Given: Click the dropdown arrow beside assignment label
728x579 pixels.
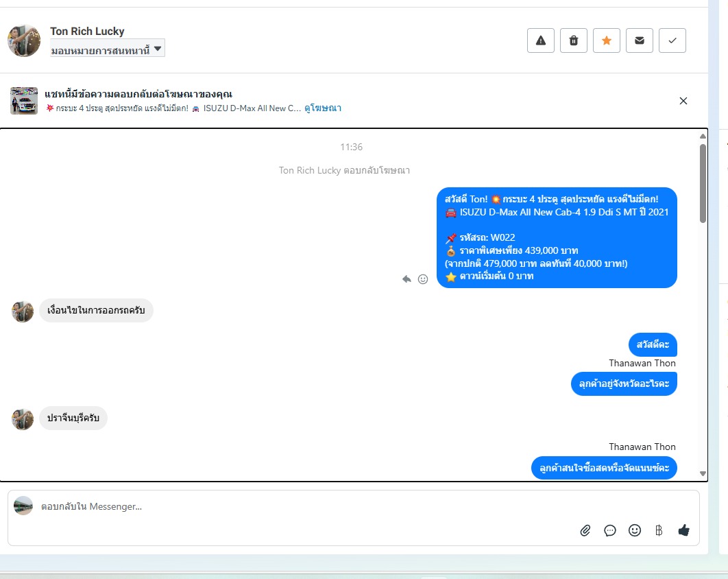Looking at the screenshot, I should (158, 48).
